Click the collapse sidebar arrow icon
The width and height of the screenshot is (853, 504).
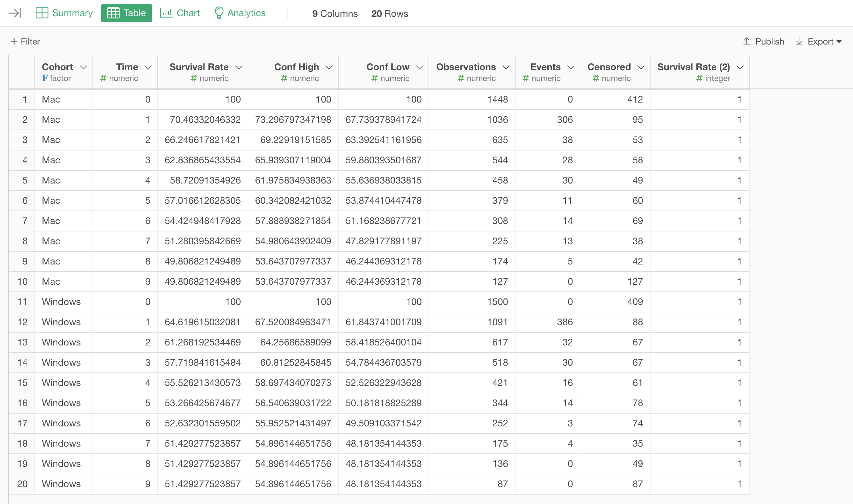pyautogui.click(x=15, y=13)
